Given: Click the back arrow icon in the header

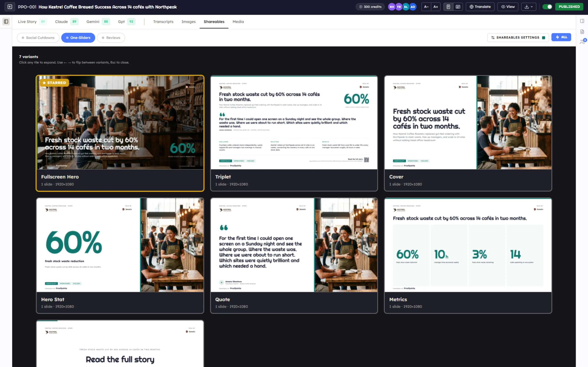Looking at the screenshot, I should (x=10, y=7).
